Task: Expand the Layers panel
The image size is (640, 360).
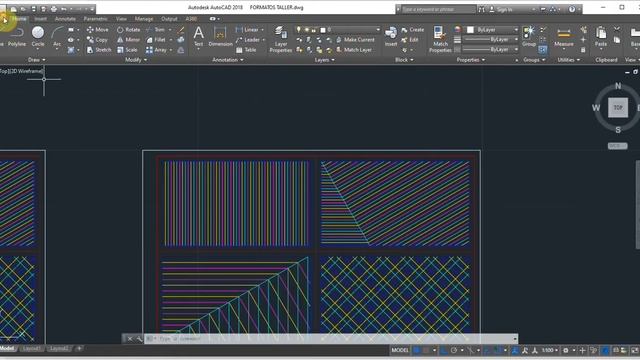Action: pos(324,60)
